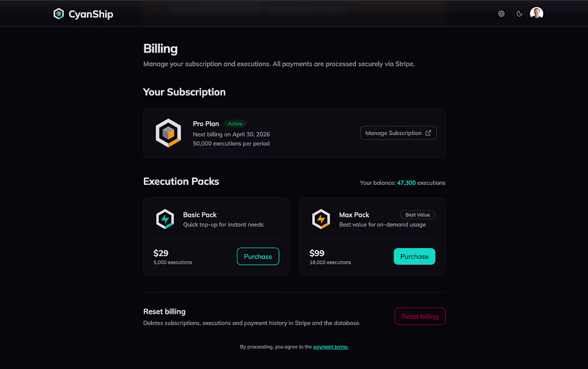This screenshot has width=588, height=369.
Task: Click the Basic Pack lightning icon
Action: [165, 219]
